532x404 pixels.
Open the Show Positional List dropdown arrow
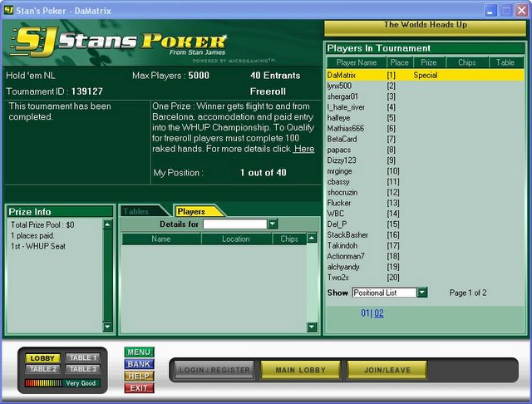click(x=422, y=293)
